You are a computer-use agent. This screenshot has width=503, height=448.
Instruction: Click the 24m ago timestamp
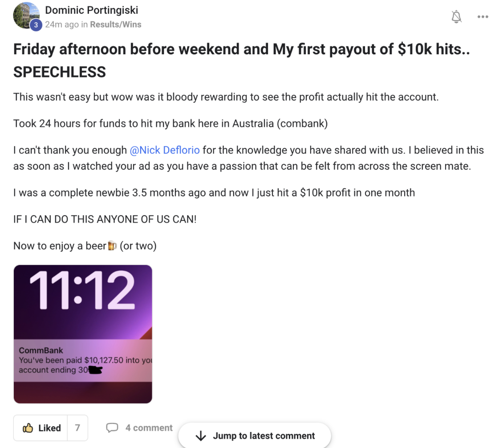pyautogui.click(x=61, y=24)
